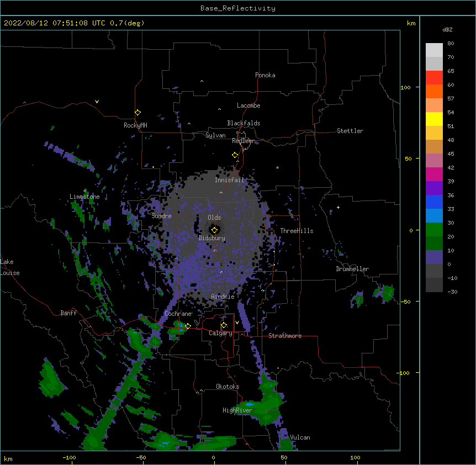476x465 pixels.
Task: Click the Cochrane label
Action: click(x=178, y=314)
